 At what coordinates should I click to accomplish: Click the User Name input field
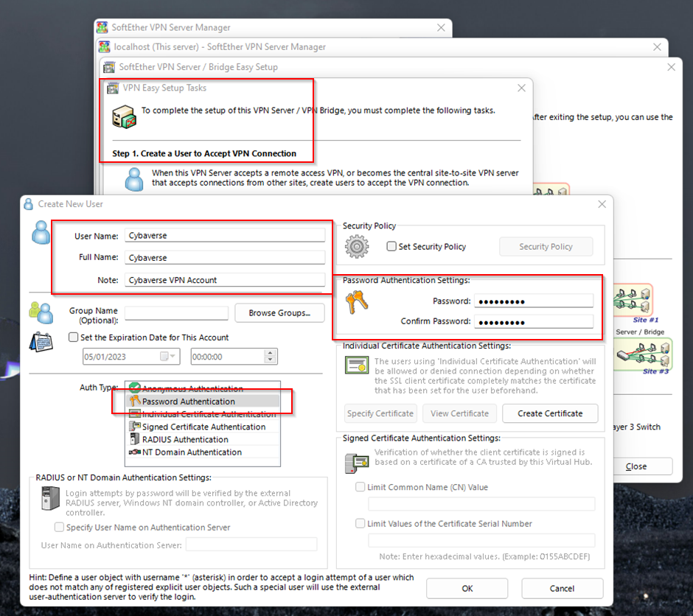(225, 235)
